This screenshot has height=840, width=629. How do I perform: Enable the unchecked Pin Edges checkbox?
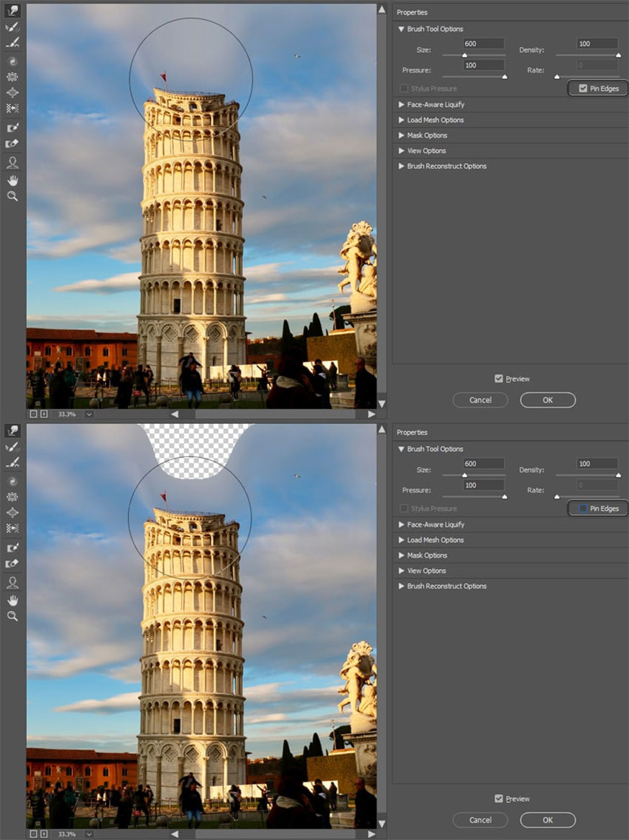(x=583, y=509)
